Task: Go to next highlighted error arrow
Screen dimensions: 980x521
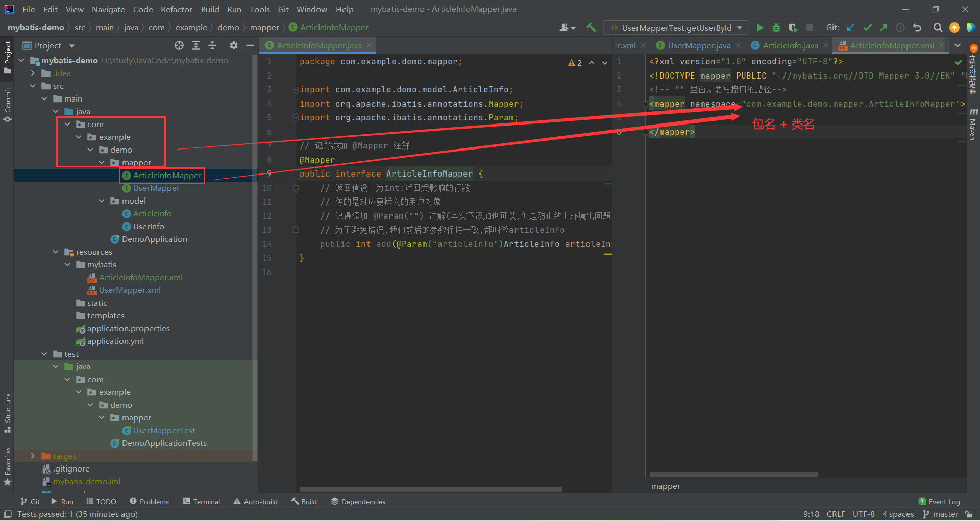Action: (605, 63)
